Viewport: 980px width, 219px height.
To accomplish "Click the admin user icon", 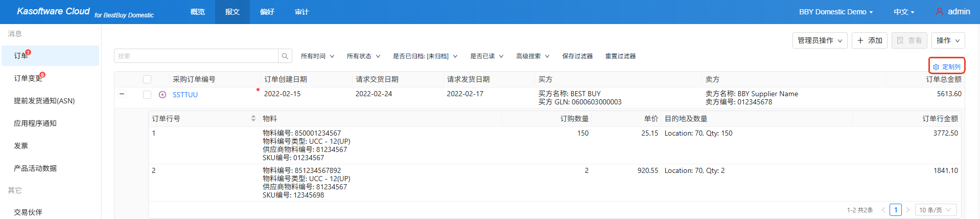I will pyautogui.click(x=939, y=12).
